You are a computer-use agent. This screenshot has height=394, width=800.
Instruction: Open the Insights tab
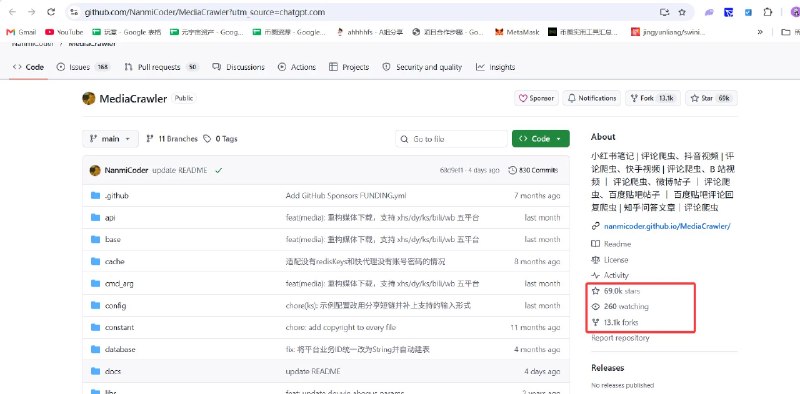click(495, 67)
